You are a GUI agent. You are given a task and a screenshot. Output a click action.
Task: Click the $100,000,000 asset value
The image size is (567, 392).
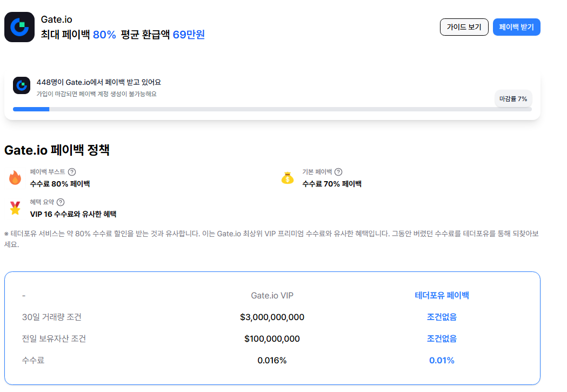[x=272, y=339]
